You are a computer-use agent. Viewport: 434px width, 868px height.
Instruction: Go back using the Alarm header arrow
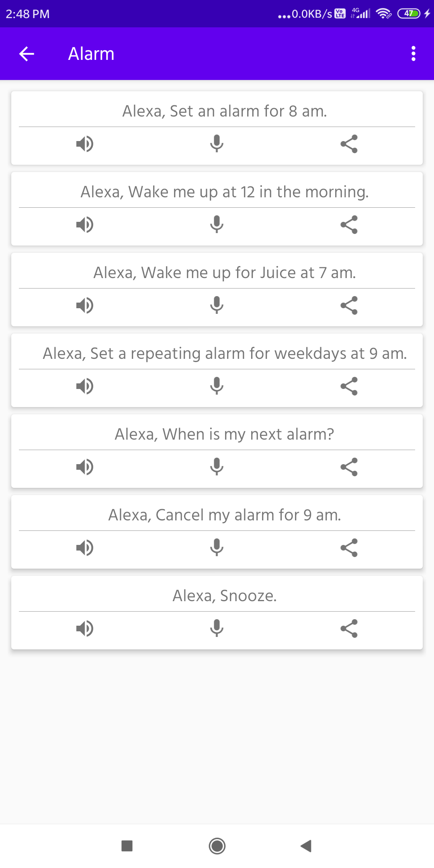point(27,53)
